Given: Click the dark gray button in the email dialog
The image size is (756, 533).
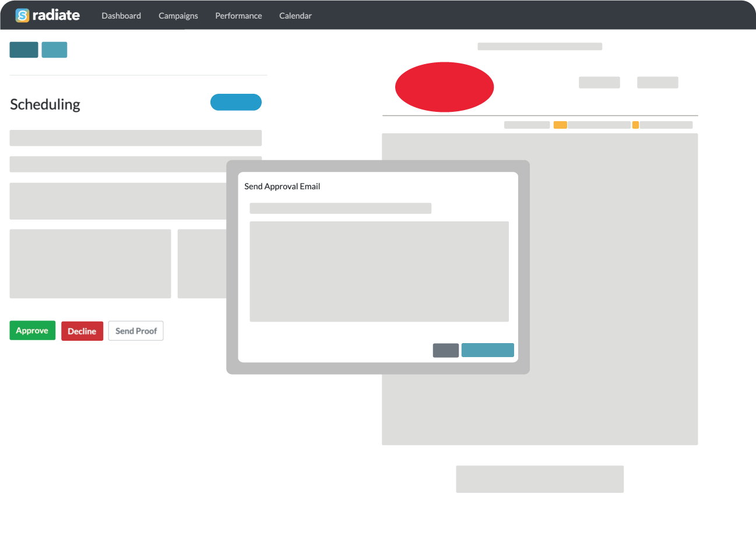Looking at the screenshot, I should (445, 350).
